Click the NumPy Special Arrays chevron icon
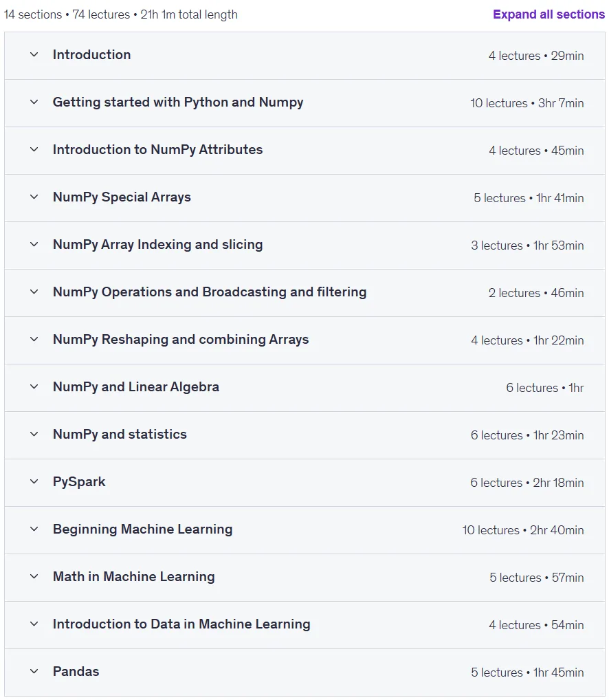 click(34, 197)
